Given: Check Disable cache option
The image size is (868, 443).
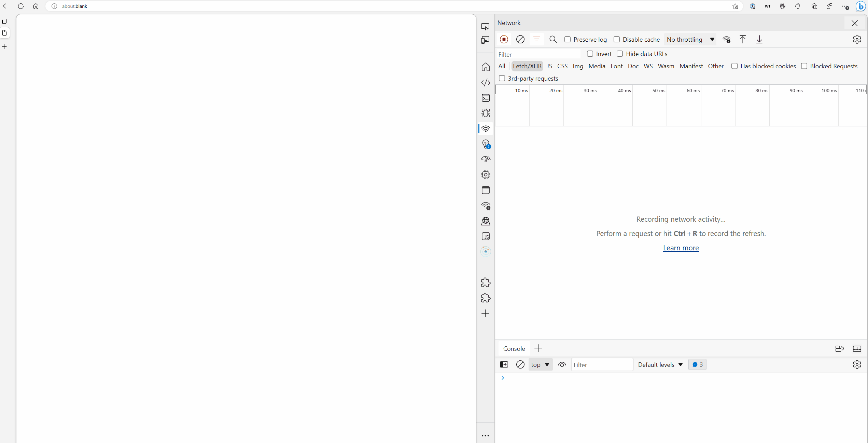Looking at the screenshot, I should pyautogui.click(x=617, y=39).
